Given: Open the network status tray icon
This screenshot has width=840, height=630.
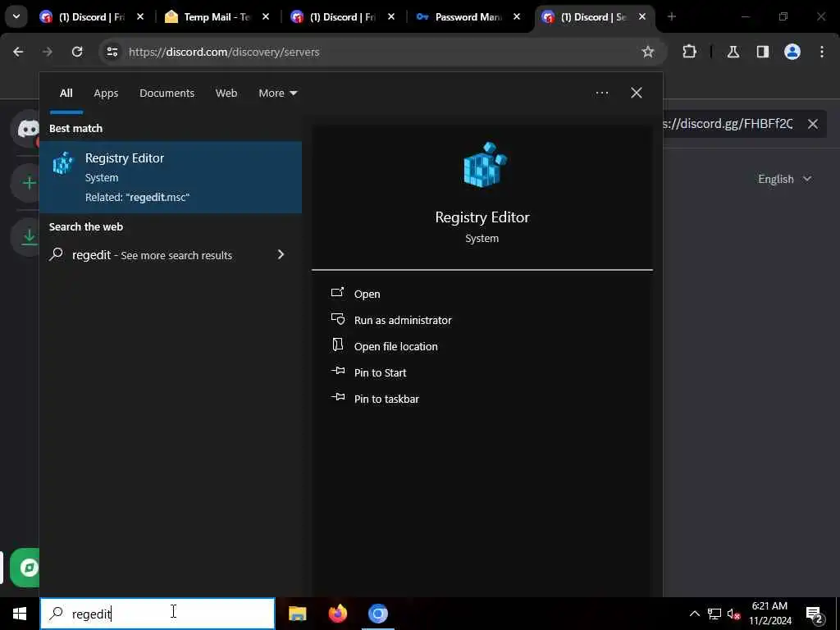Looking at the screenshot, I should pyautogui.click(x=714, y=614).
